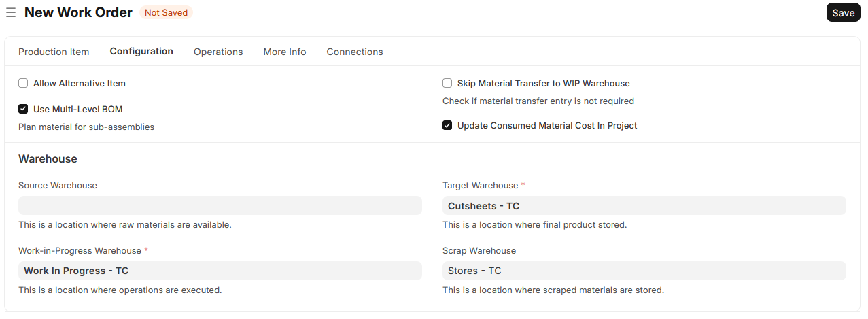
Task: Save the new work order
Action: click(x=843, y=13)
